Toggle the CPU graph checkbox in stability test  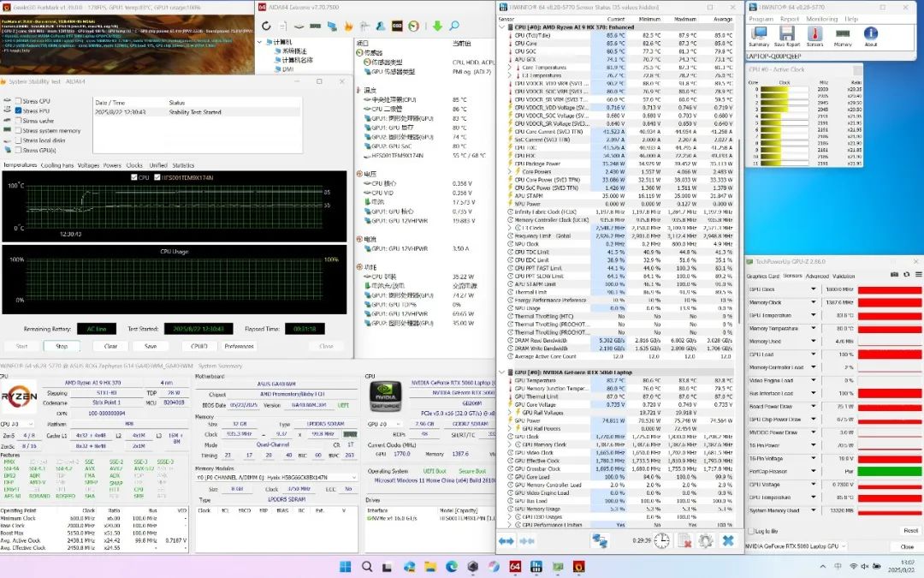134,177
